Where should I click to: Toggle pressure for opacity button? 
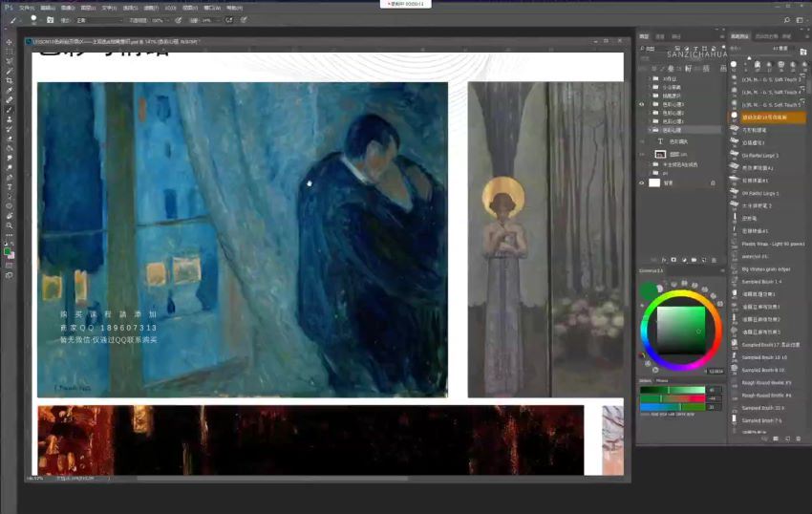(x=178, y=20)
